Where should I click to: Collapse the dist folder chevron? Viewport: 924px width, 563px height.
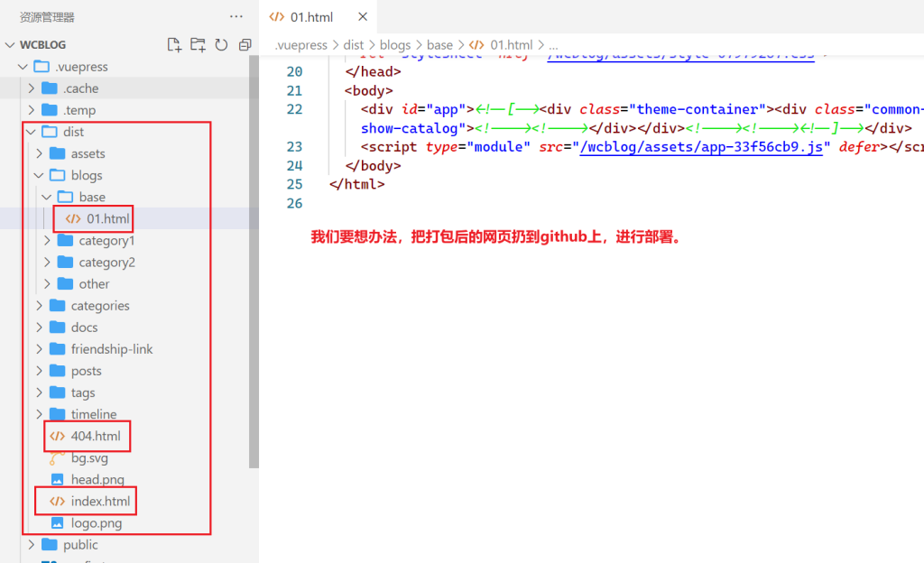click(32, 132)
